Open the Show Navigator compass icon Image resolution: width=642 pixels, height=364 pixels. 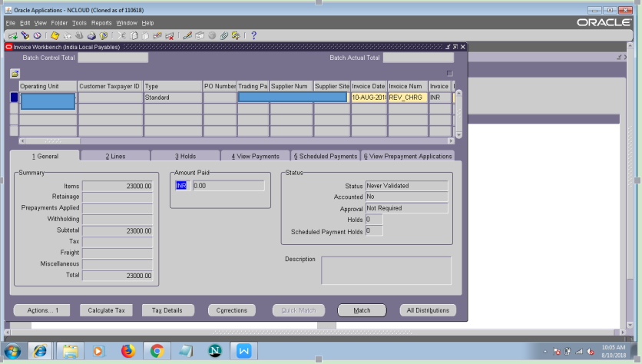(37, 35)
